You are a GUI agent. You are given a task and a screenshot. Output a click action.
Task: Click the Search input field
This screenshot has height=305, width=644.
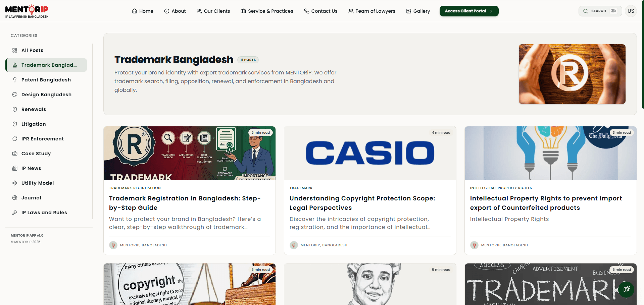click(x=600, y=11)
